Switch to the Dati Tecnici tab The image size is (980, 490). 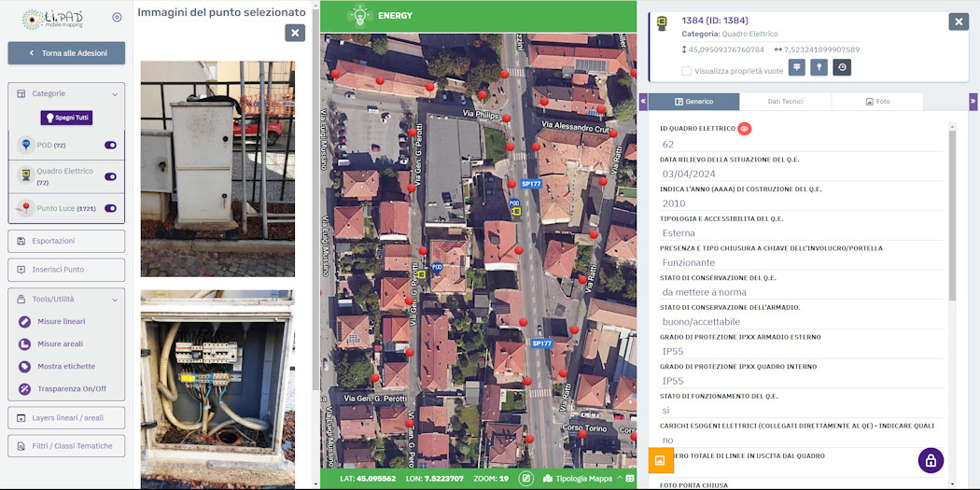(785, 102)
